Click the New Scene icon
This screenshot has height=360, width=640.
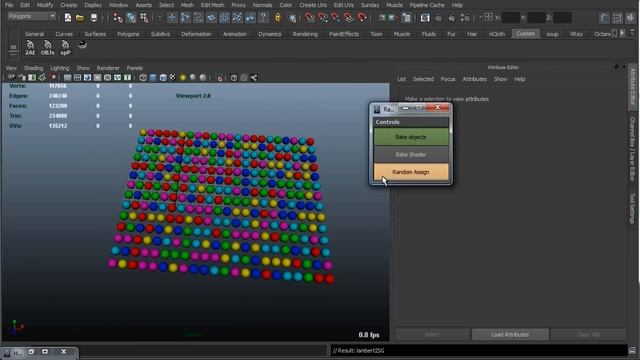68,18
